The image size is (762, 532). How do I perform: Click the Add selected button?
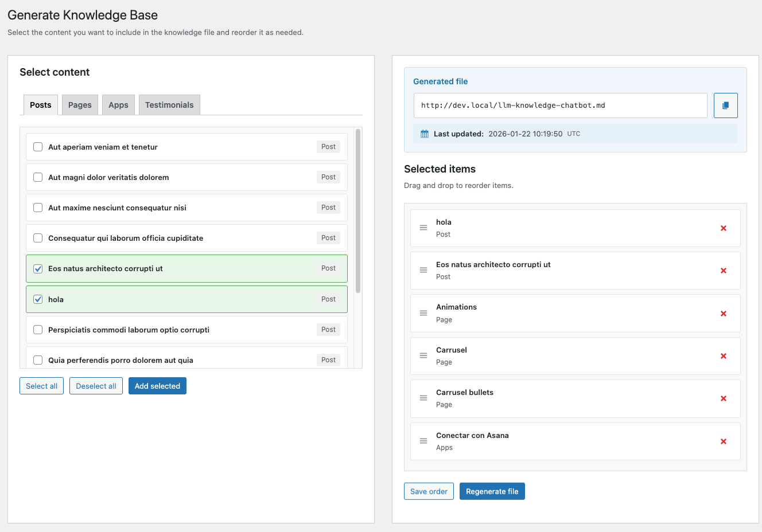click(x=157, y=386)
